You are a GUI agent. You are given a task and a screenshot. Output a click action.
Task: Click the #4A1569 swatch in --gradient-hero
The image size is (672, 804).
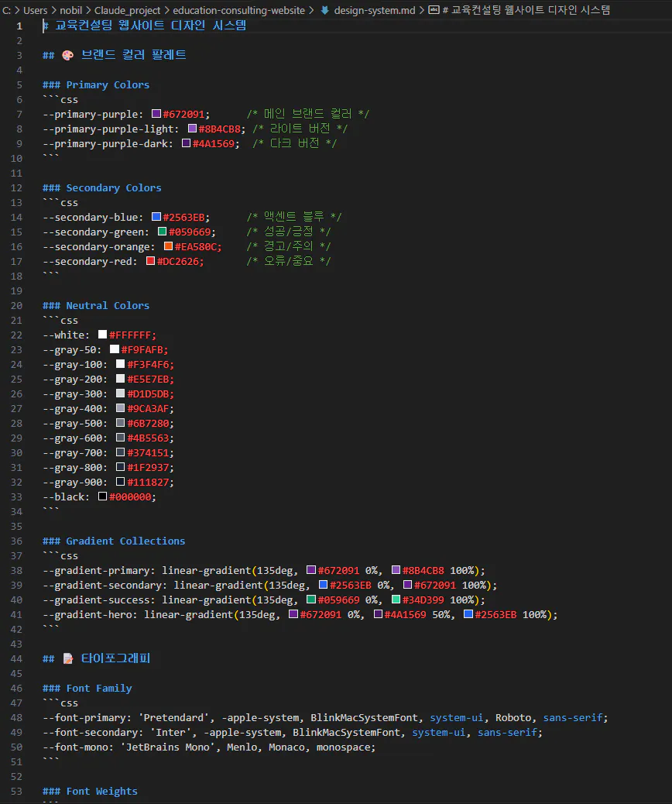click(378, 614)
